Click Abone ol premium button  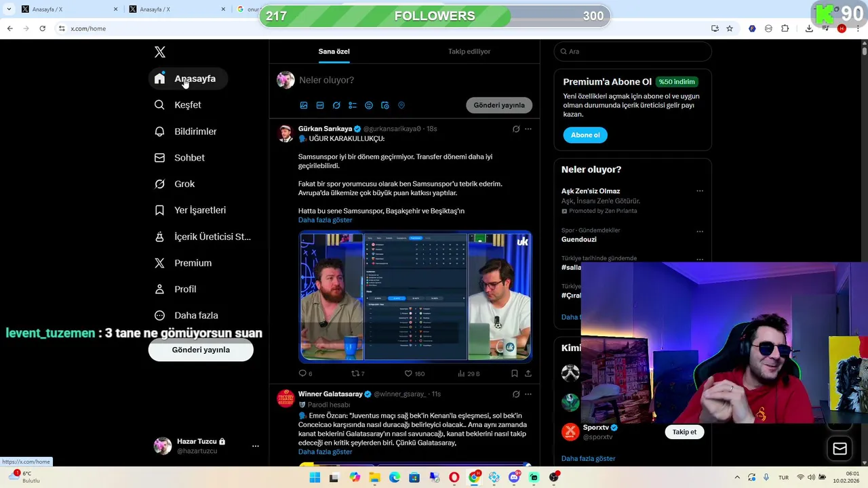(585, 135)
